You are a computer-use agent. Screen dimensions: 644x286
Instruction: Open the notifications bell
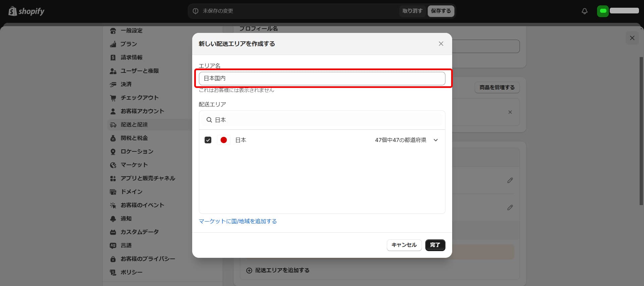point(584,11)
